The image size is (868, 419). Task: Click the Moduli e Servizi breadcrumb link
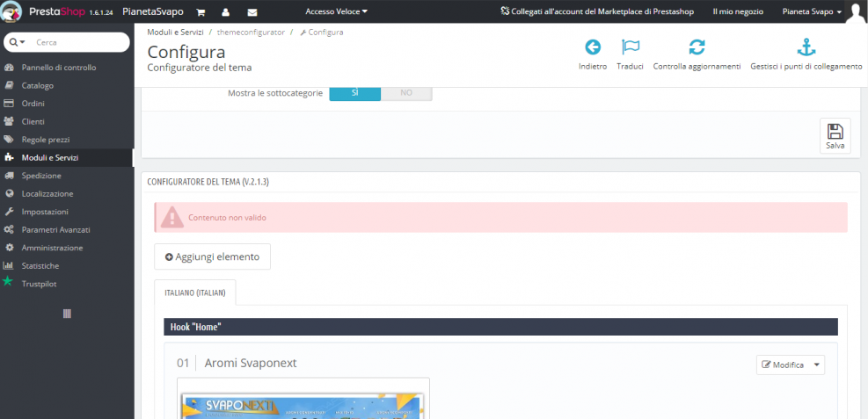176,33
